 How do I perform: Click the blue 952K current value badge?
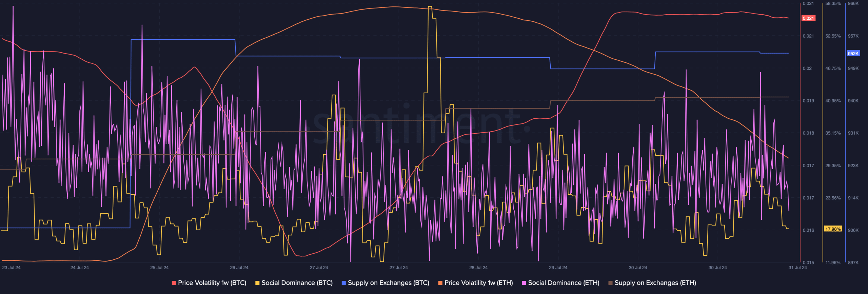(x=853, y=54)
